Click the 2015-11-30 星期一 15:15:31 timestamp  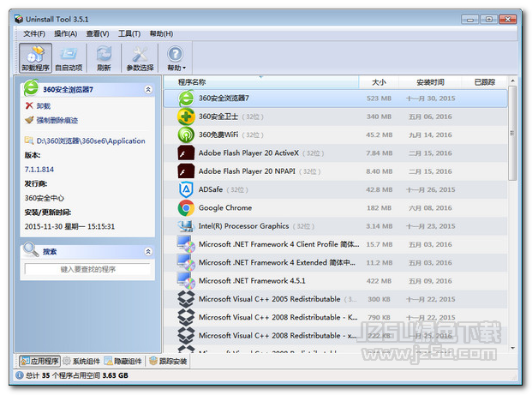tap(69, 226)
